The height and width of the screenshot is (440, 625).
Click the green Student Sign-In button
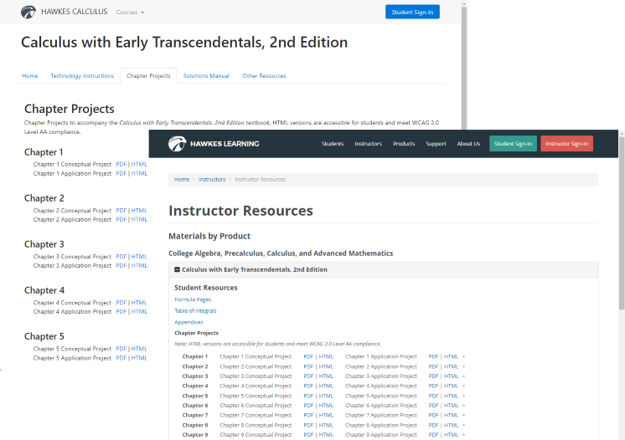(512, 143)
